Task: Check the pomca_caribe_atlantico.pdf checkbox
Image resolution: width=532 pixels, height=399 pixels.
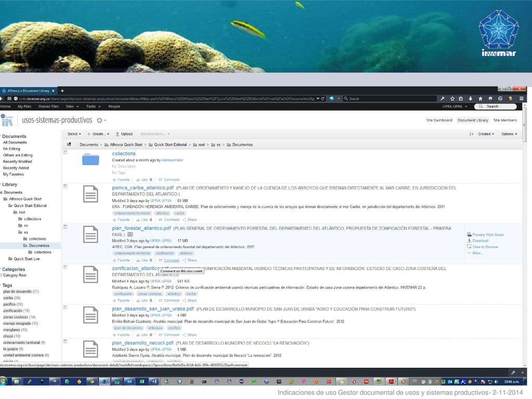Action: (x=65, y=187)
